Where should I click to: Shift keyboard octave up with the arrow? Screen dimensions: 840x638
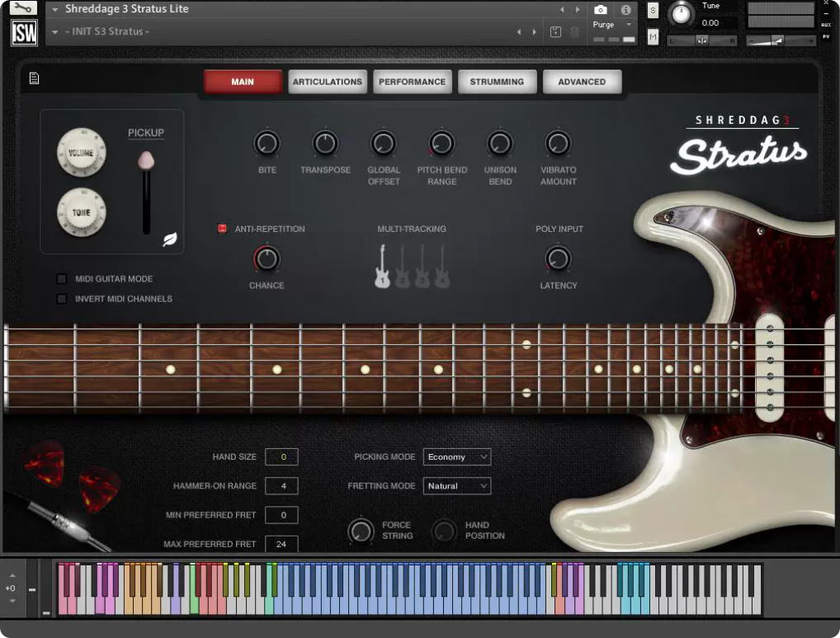tap(12, 575)
